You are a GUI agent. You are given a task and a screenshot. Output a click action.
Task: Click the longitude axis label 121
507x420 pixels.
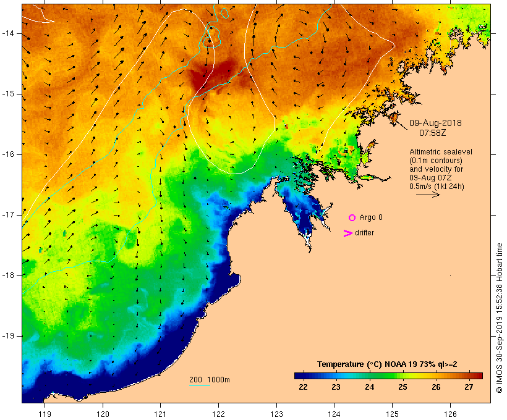pos(160,414)
